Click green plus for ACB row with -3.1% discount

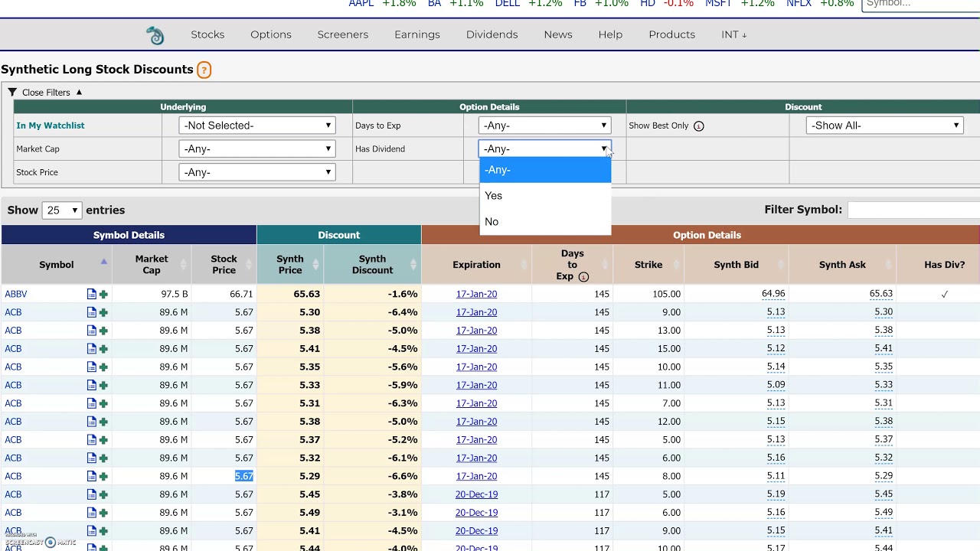tap(103, 513)
